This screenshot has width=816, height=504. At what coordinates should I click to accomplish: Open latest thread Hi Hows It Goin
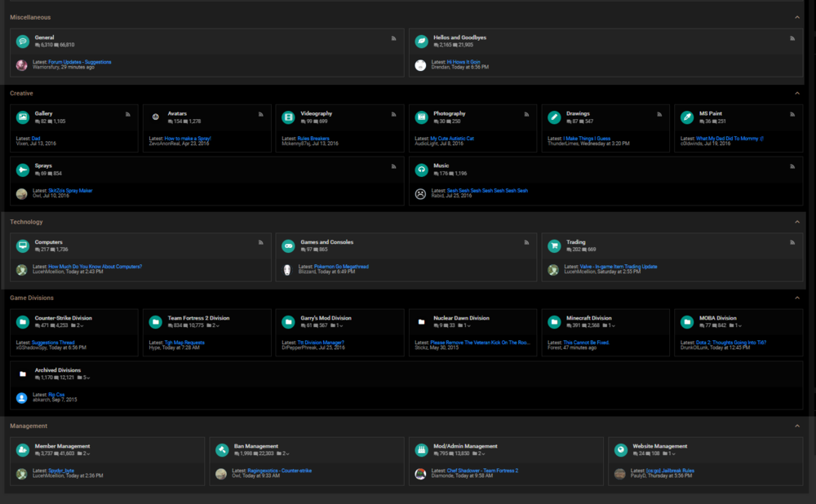coord(463,62)
